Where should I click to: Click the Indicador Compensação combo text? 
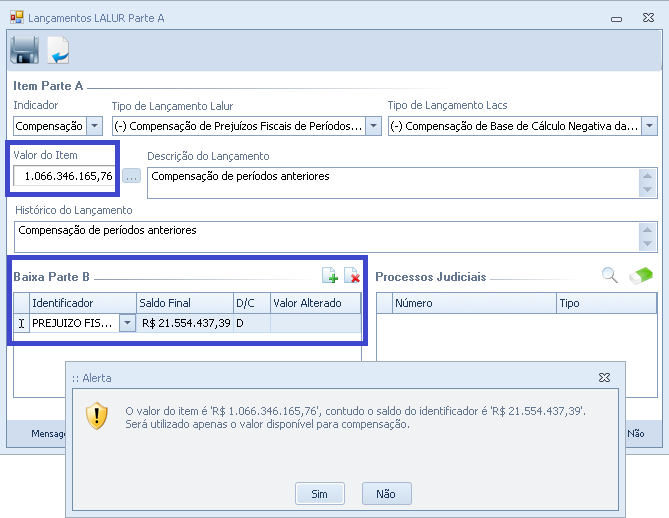50,126
